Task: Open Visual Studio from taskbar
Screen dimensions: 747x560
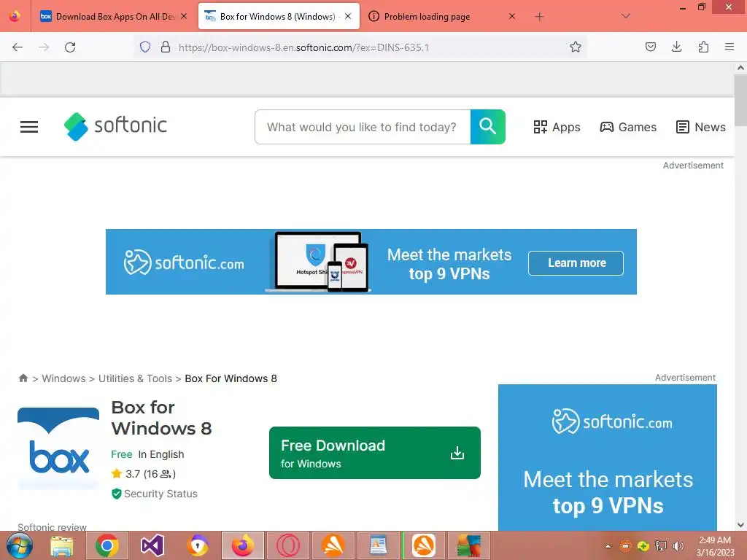Action: tap(152, 545)
